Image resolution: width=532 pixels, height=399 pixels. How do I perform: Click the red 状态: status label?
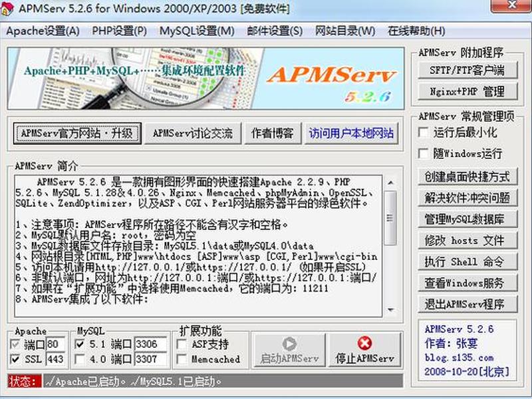coord(24,381)
